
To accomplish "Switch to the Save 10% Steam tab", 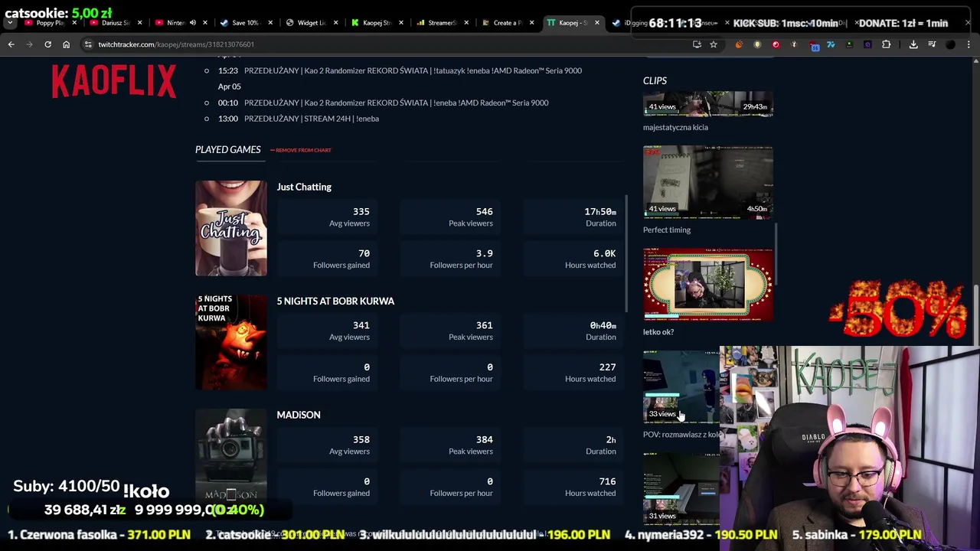I will (245, 23).
